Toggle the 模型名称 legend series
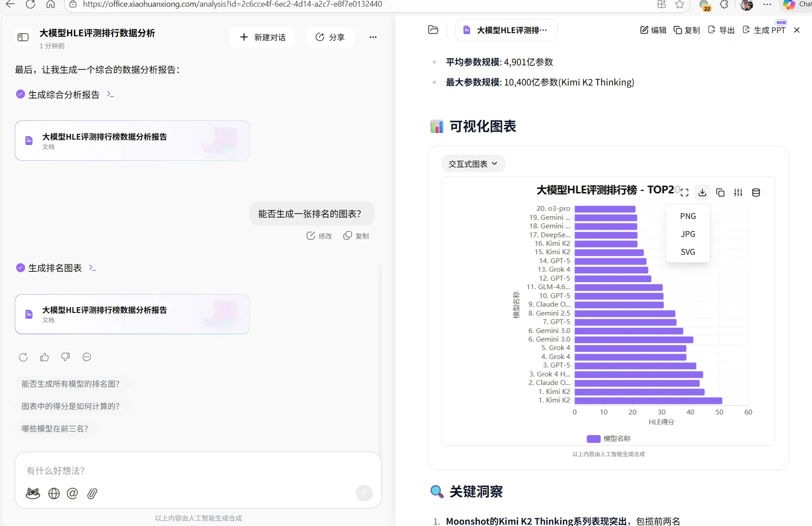Image resolution: width=812 pixels, height=526 pixels. (x=608, y=439)
